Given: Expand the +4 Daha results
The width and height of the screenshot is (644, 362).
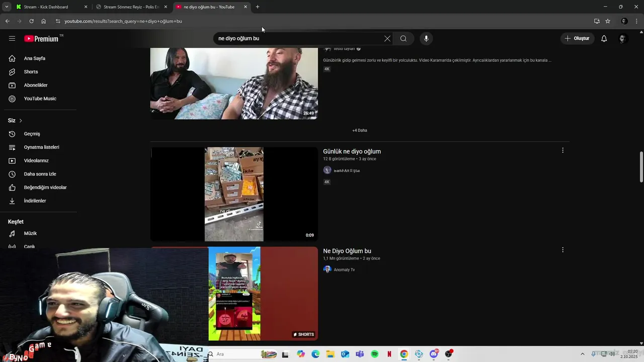Looking at the screenshot, I should point(360,130).
